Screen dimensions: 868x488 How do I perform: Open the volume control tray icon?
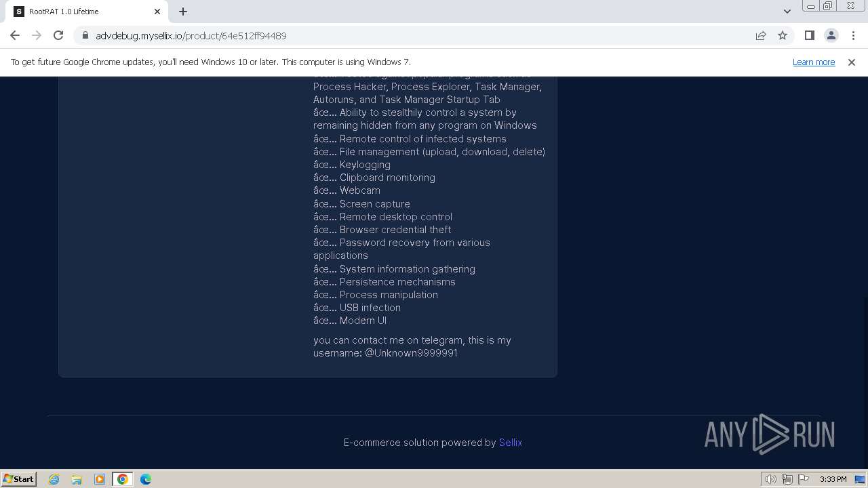click(771, 479)
